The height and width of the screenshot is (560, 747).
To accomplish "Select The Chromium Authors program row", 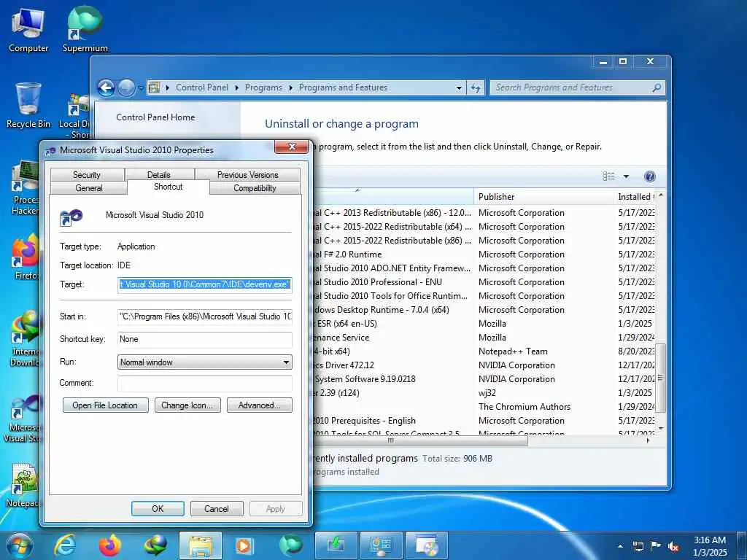I will (484, 407).
